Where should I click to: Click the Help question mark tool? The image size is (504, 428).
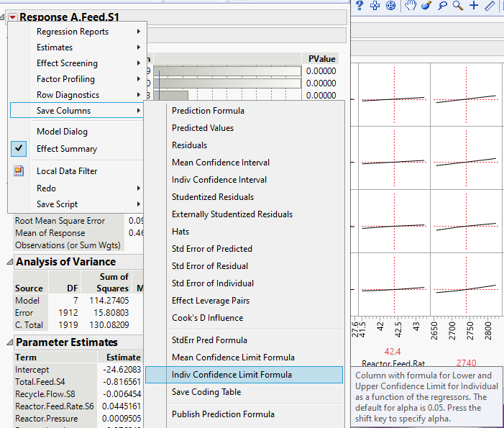pyautogui.click(x=359, y=6)
